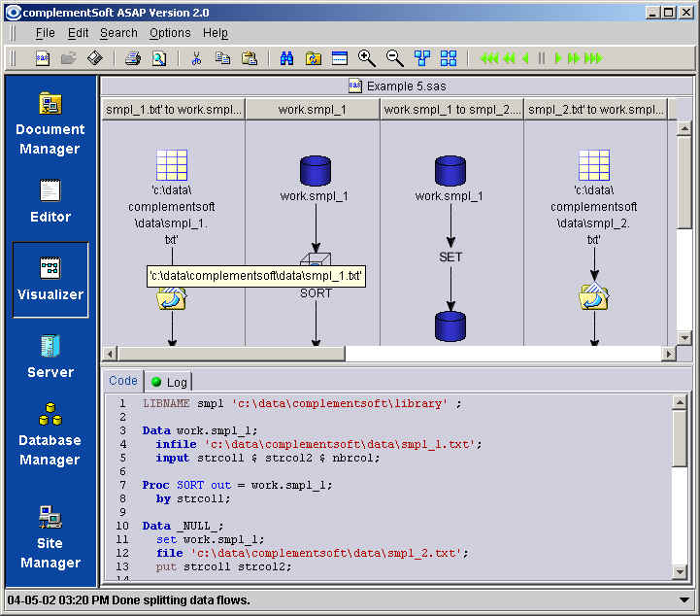Click the save diskette toolbar icon

click(94, 58)
